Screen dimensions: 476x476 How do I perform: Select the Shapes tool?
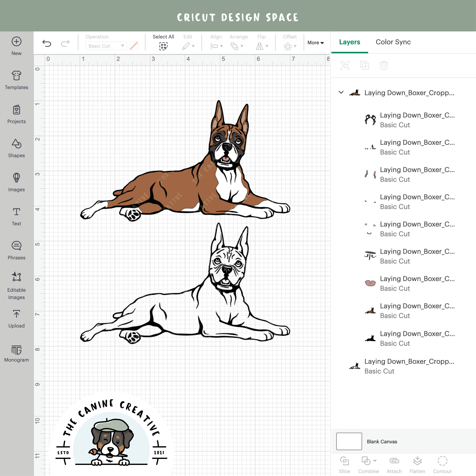[x=16, y=148]
